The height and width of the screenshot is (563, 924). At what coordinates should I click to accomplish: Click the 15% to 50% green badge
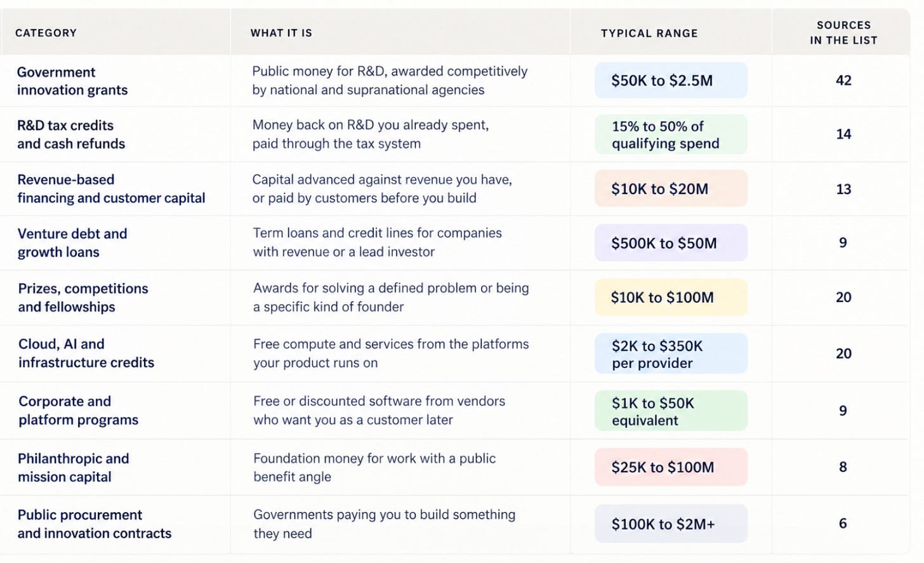(x=671, y=135)
